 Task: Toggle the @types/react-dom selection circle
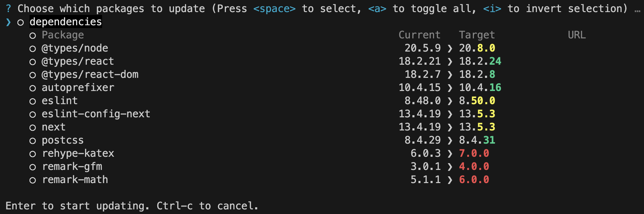pyautogui.click(x=33, y=75)
